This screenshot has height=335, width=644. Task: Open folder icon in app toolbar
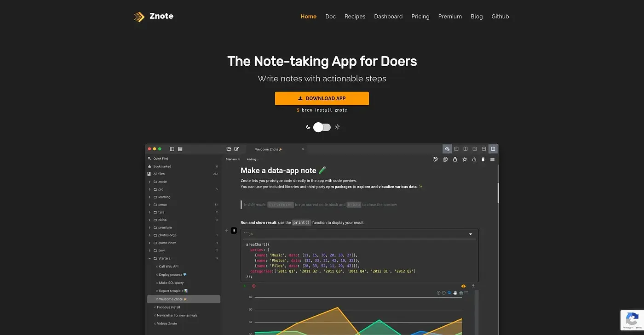(229, 149)
